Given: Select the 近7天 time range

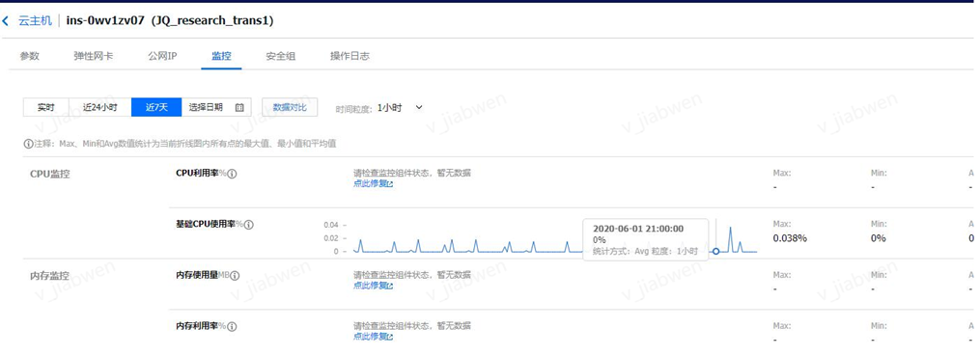Looking at the screenshot, I should [x=156, y=107].
